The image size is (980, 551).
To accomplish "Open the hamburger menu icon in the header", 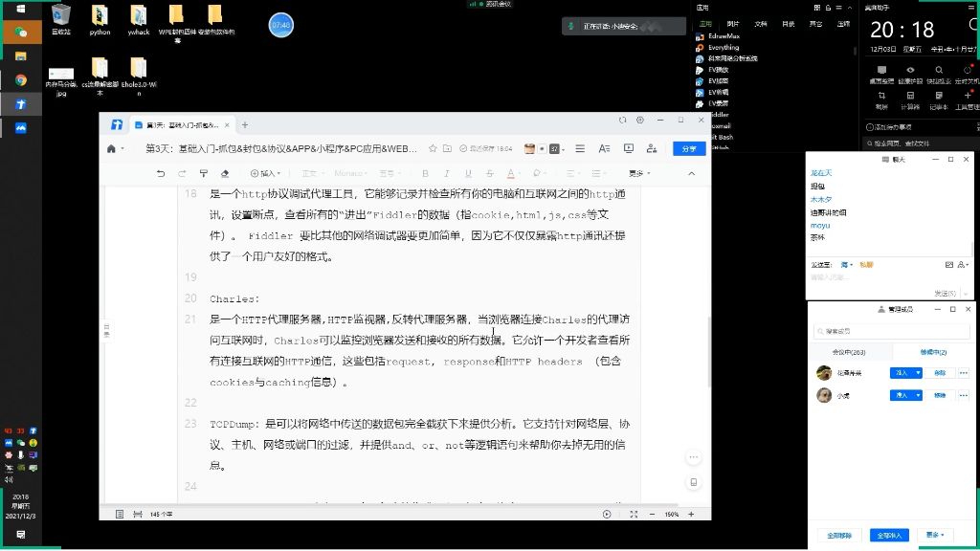I will click(580, 148).
